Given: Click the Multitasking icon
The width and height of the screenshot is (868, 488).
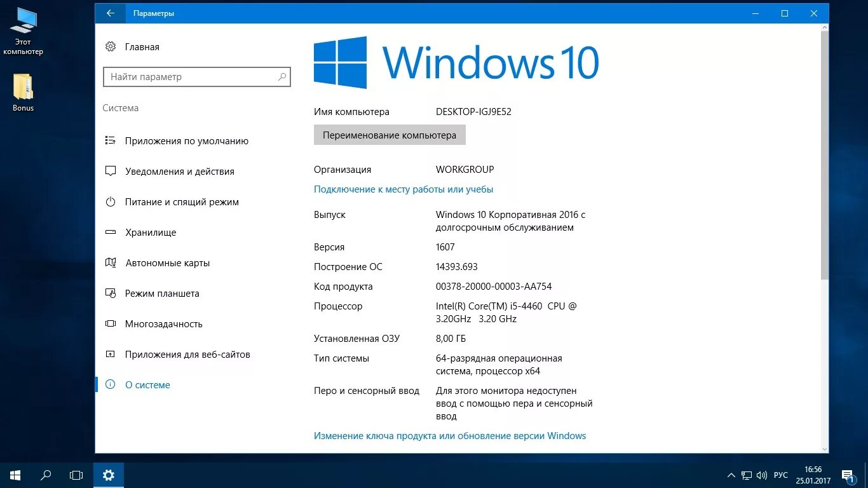Looking at the screenshot, I should [111, 324].
